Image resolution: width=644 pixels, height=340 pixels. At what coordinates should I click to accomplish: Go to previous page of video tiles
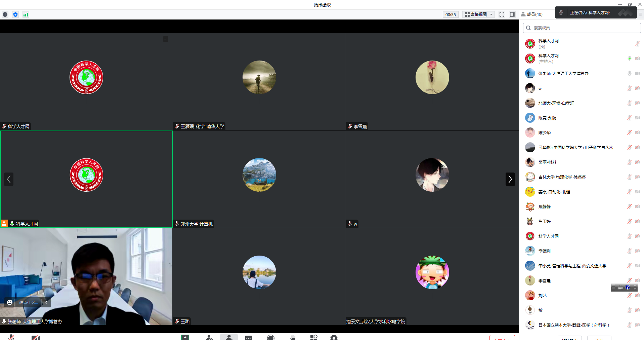tap(9, 179)
